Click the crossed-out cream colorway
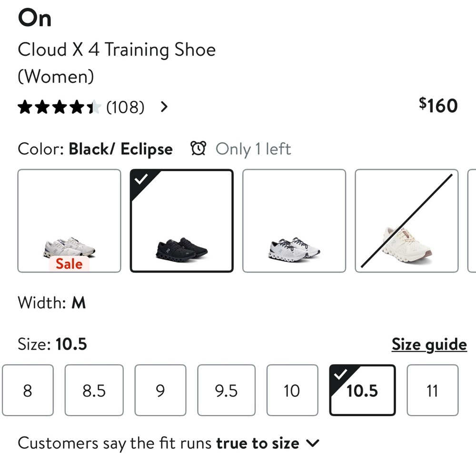476x476 pixels. 407,220
